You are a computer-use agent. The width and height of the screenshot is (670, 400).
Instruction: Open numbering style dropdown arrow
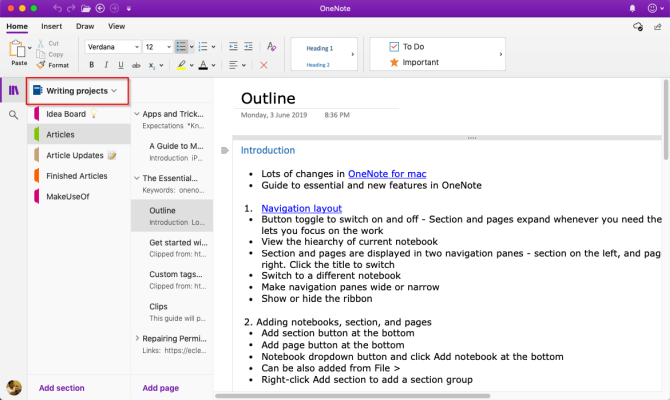click(x=213, y=47)
